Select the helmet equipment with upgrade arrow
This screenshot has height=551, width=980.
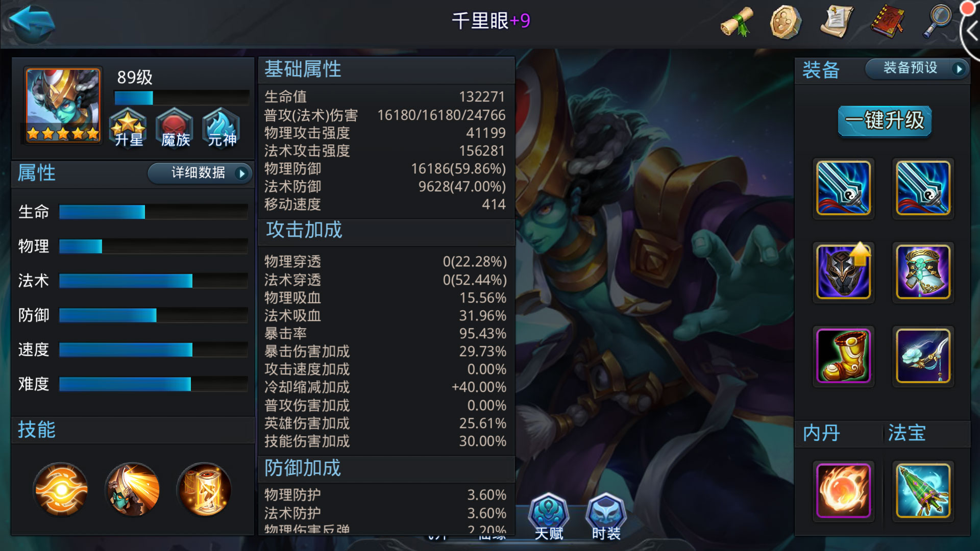pyautogui.click(x=843, y=271)
